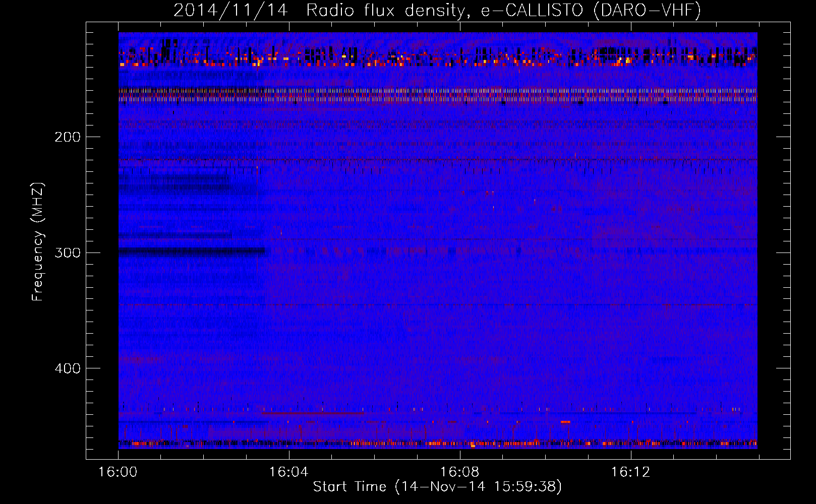This screenshot has width=816, height=504.
Task: Click the 16:12 time tick label
Action: (x=631, y=472)
